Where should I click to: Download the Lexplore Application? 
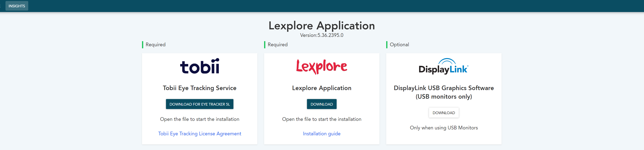click(x=322, y=104)
